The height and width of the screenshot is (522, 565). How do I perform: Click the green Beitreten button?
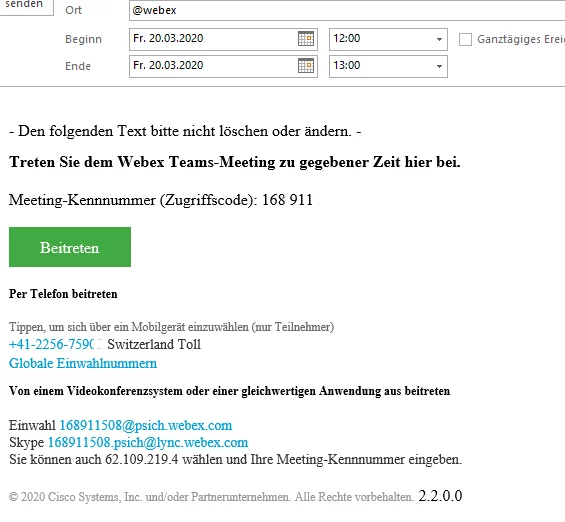[x=70, y=247]
